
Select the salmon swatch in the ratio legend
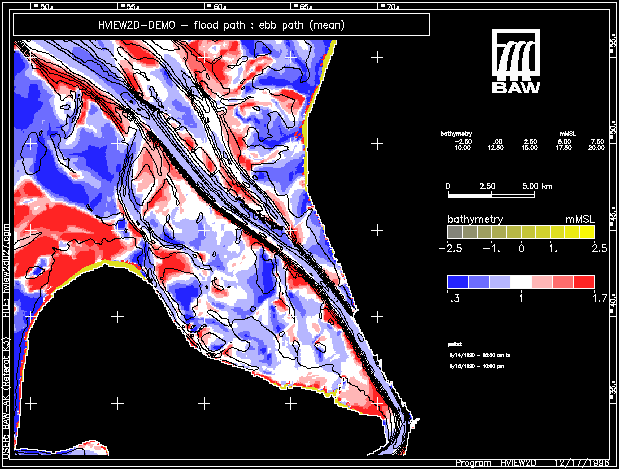point(563,282)
